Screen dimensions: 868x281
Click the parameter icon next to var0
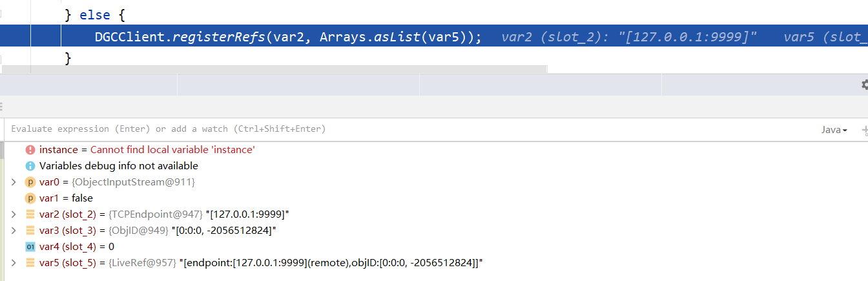click(30, 182)
